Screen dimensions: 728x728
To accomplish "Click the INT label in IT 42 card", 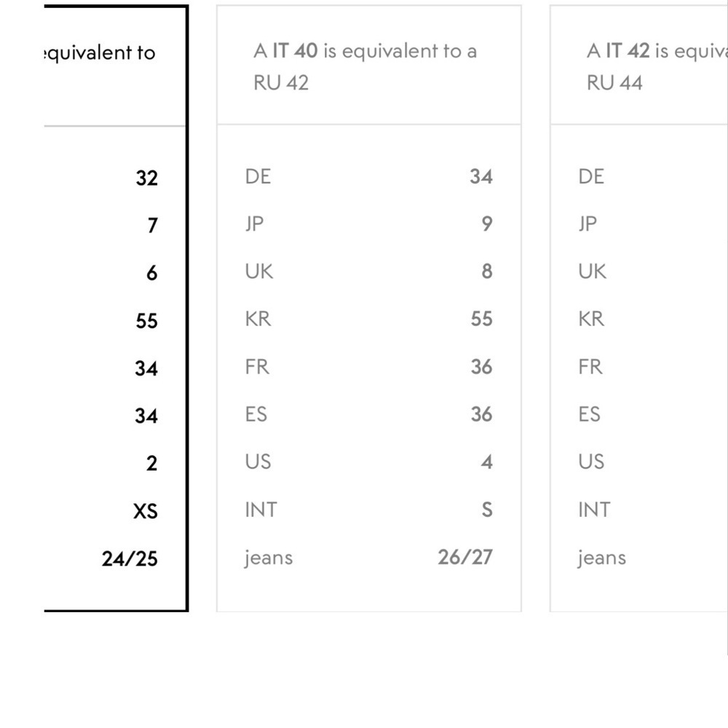I will (x=594, y=510).
